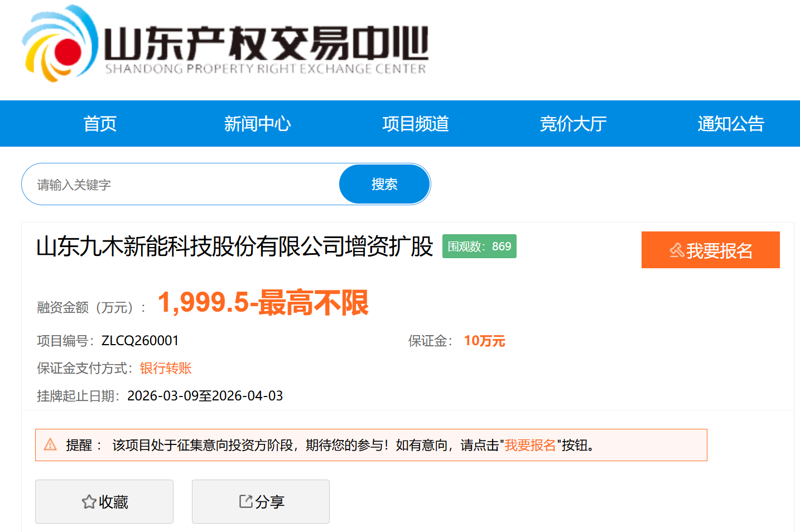Image resolution: width=800 pixels, height=532 pixels.
Task: Open the 新闻中心 navigation item
Action: tap(257, 124)
